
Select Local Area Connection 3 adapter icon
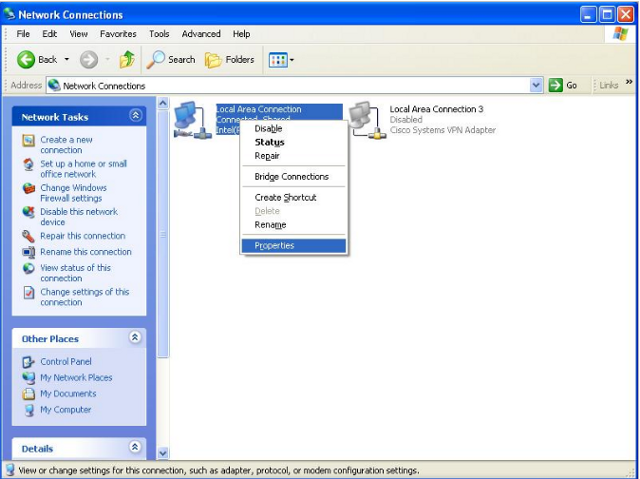pyautogui.click(x=366, y=120)
